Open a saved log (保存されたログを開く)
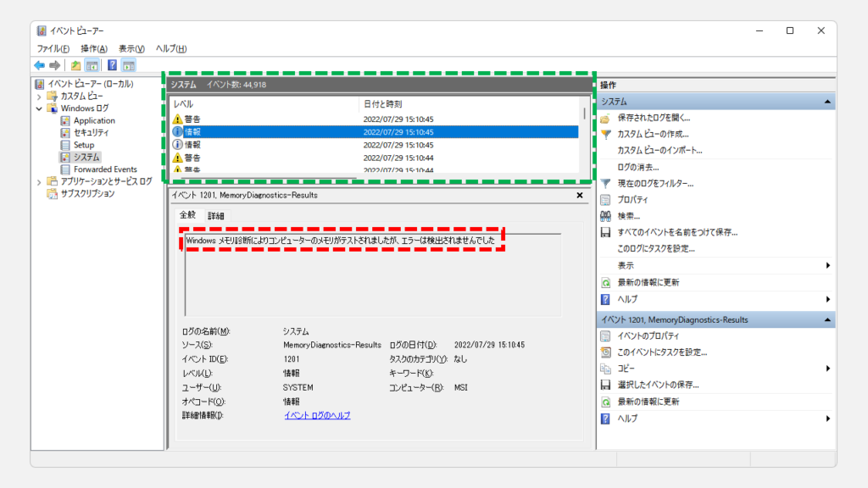Image resolution: width=868 pixels, height=488 pixels. click(x=653, y=118)
